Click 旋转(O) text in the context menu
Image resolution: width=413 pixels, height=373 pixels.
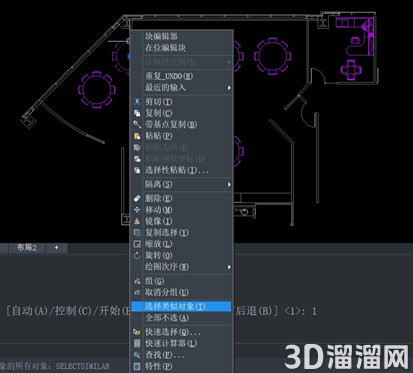tap(159, 255)
